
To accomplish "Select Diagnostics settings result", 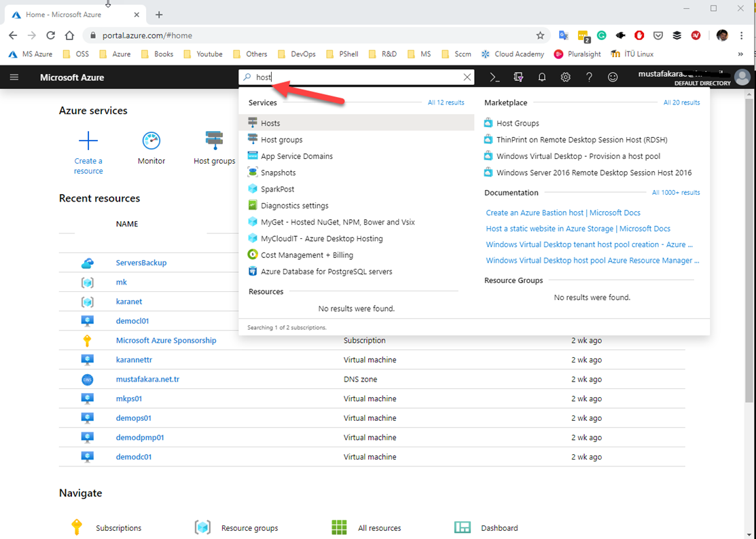I will (357, 205).
